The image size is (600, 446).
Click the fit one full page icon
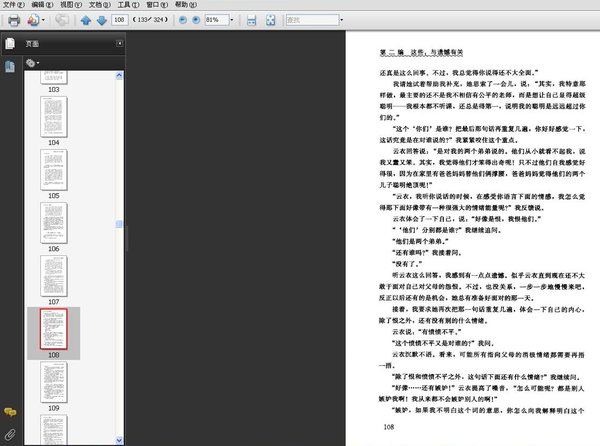270,20
